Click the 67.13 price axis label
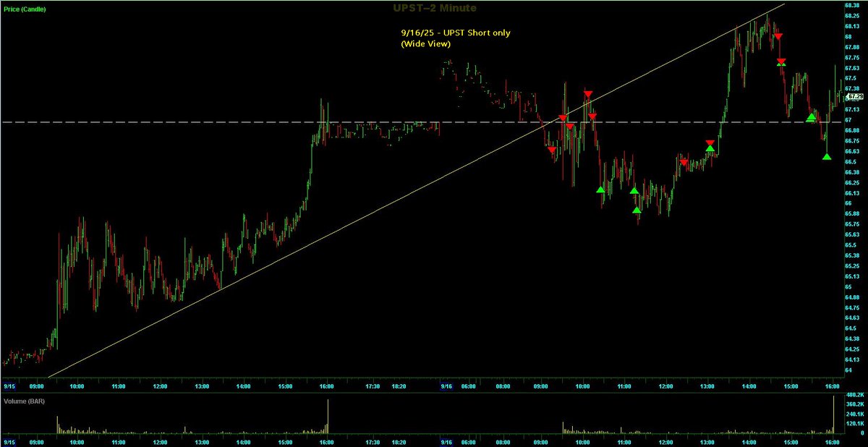 tap(851, 110)
